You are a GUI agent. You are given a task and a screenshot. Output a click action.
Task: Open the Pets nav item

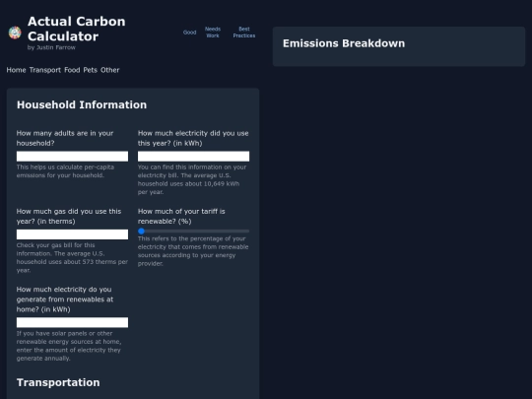pyautogui.click(x=91, y=70)
